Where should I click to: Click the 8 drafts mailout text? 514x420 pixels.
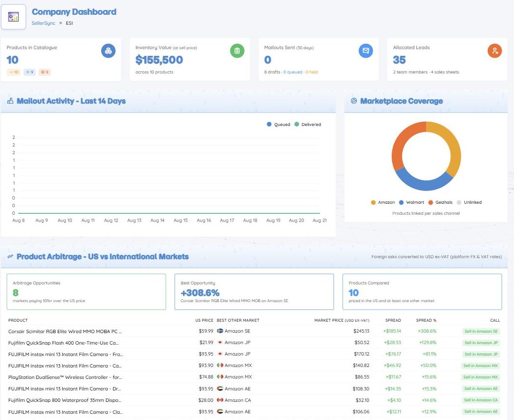point(272,72)
